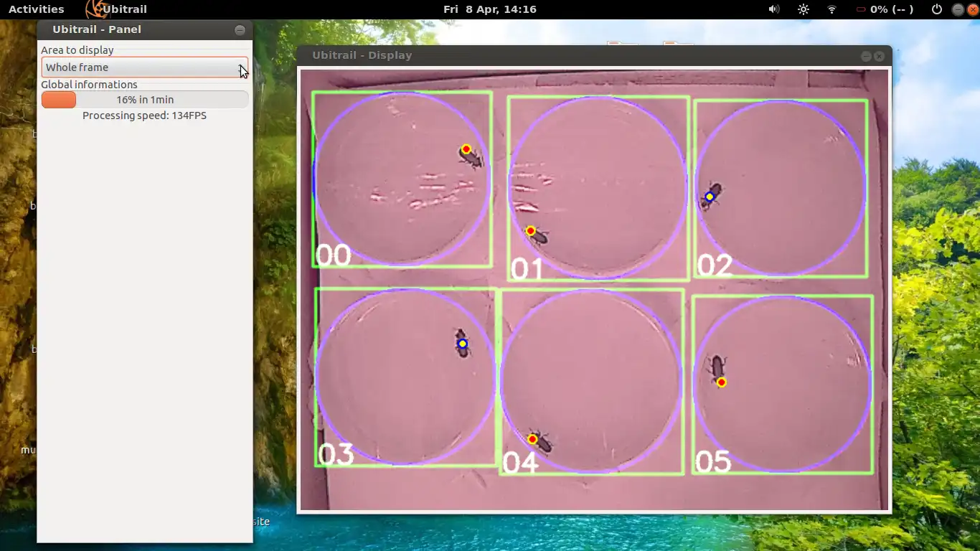The height and width of the screenshot is (551, 980).
Task: Open the volume control icon
Action: tap(774, 9)
